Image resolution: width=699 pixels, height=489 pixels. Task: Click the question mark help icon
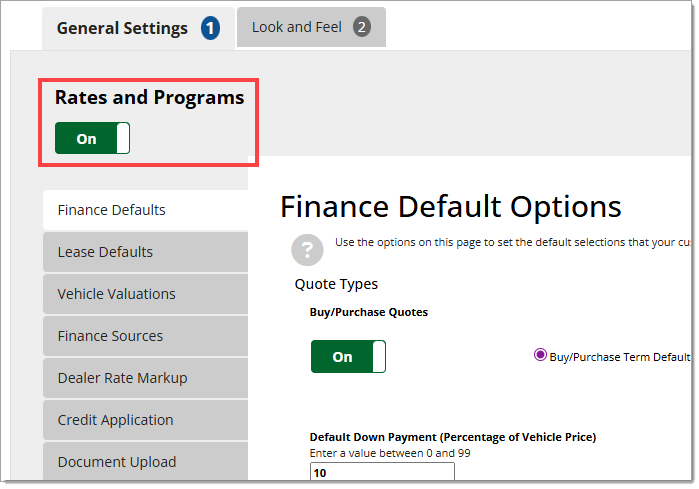tap(307, 250)
